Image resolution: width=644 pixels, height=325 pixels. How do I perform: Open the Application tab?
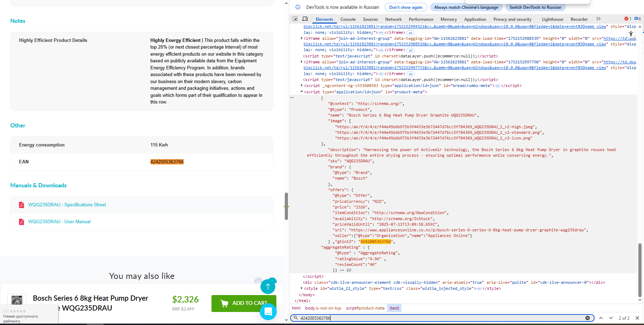click(475, 19)
